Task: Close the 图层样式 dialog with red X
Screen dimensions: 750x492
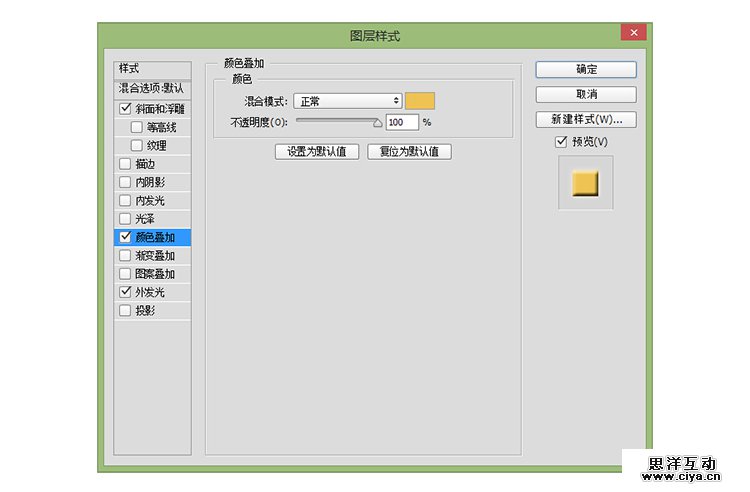Action: 632,33
